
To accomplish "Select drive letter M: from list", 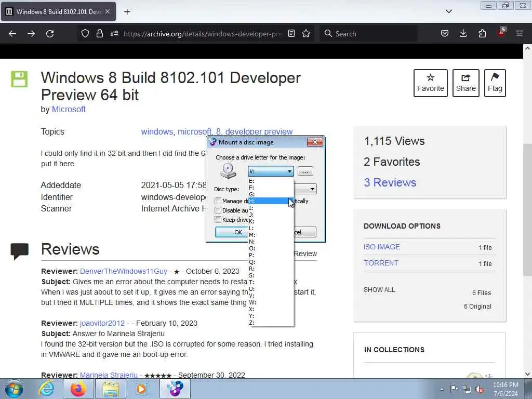I will click(x=271, y=235).
